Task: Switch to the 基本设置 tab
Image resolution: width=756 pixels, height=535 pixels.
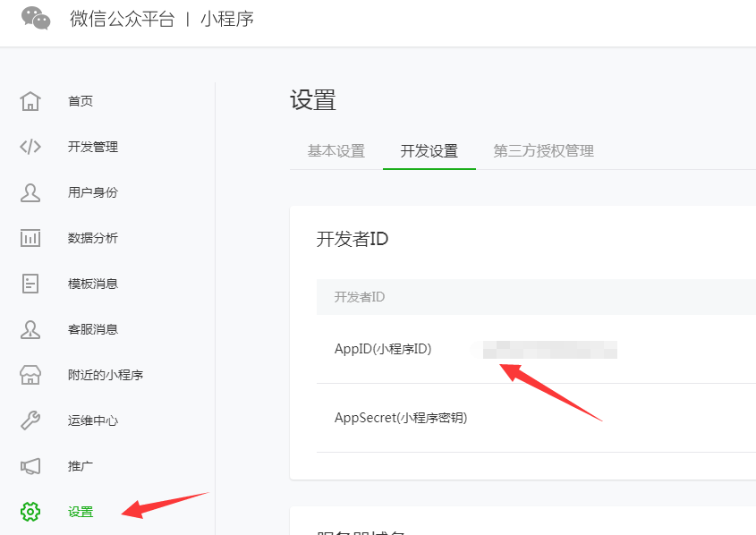Action: (336, 151)
